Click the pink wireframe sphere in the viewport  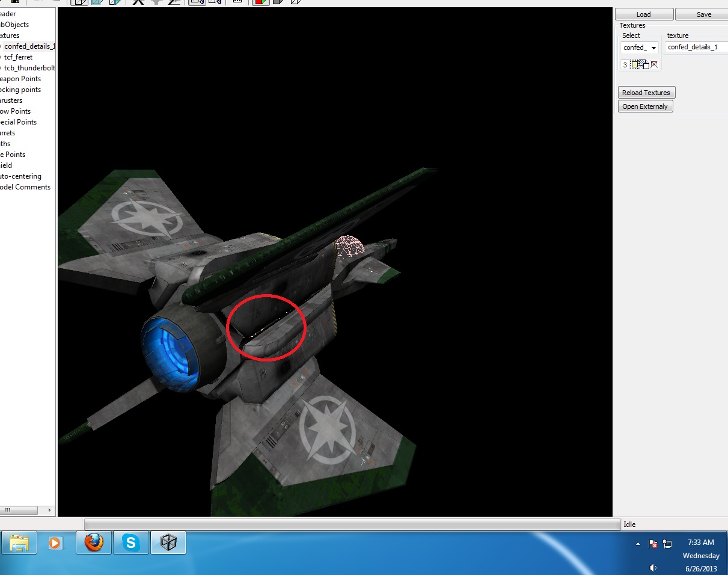click(349, 247)
